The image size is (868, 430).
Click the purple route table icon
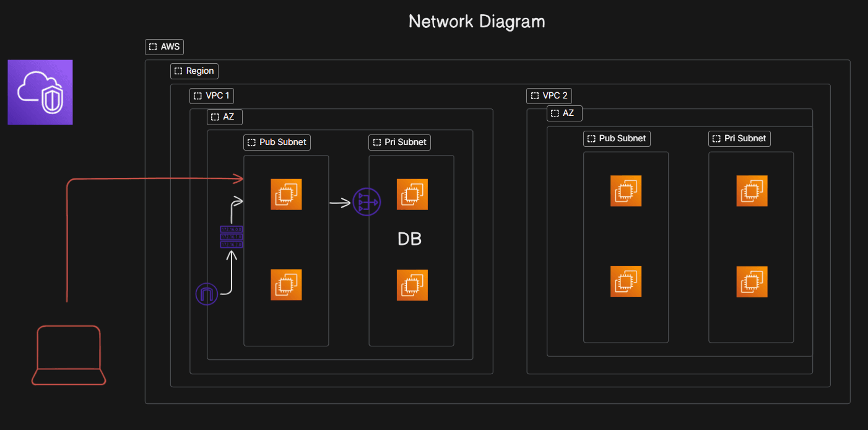click(x=232, y=237)
